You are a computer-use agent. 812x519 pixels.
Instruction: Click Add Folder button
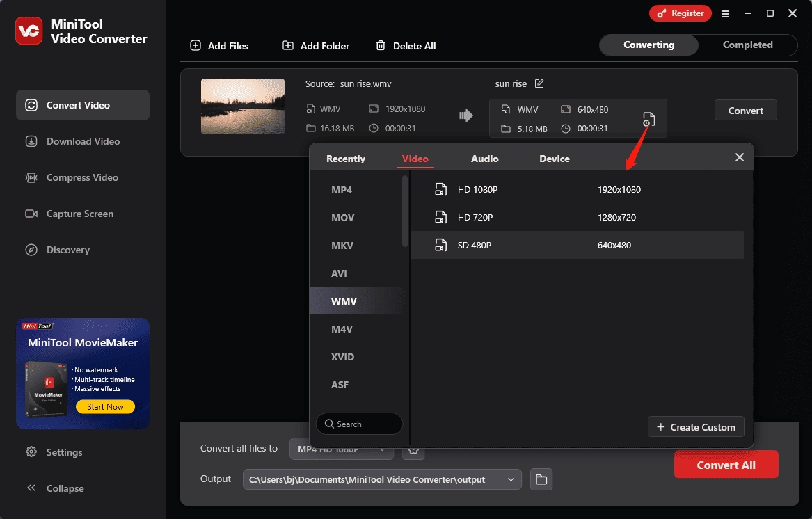pyautogui.click(x=316, y=46)
